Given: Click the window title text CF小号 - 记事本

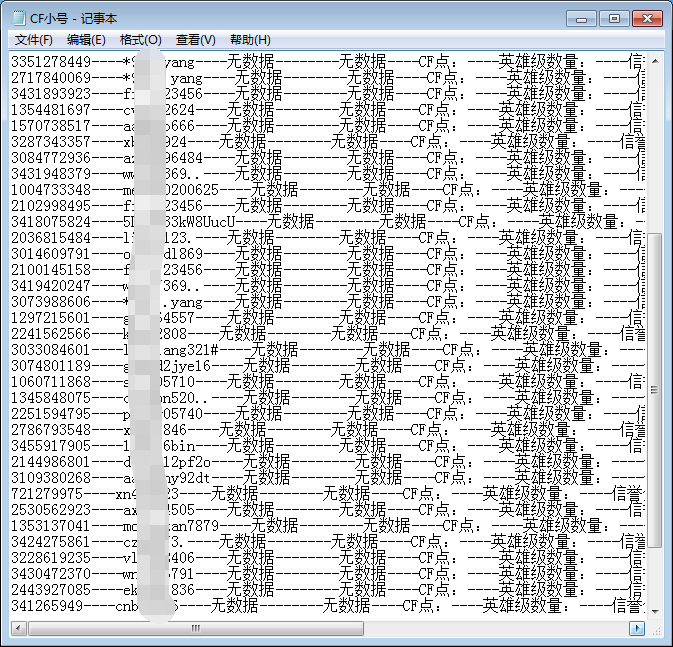Looking at the screenshot, I should (74, 18).
